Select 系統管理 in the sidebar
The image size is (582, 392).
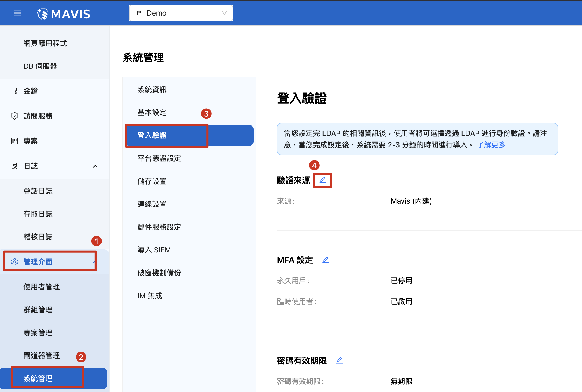(54, 378)
